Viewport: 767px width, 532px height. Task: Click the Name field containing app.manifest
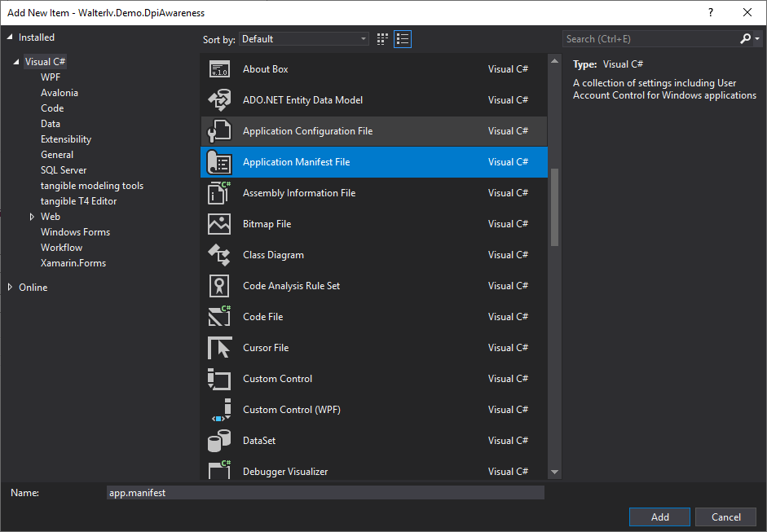tap(325, 493)
